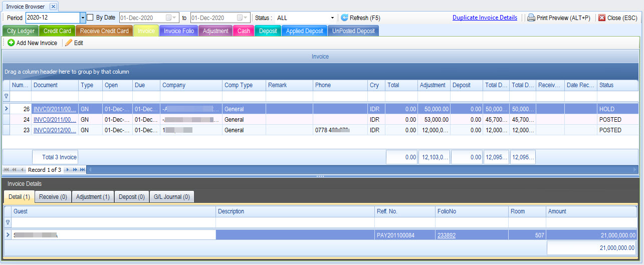Close the Invoice Browser tab

pyautogui.click(x=53, y=7)
